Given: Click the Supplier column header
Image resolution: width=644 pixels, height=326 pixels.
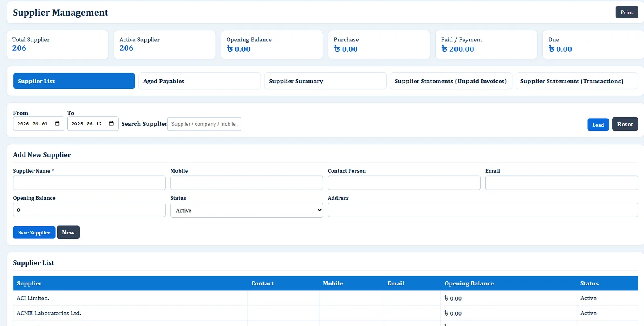Looking at the screenshot, I should [130, 283].
